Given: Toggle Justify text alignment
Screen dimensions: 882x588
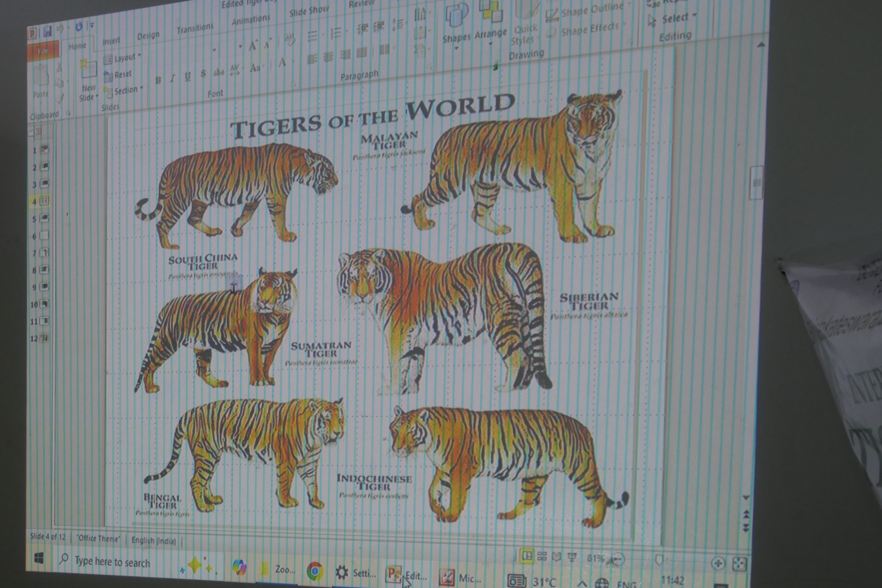Looking at the screenshot, I should (362, 52).
